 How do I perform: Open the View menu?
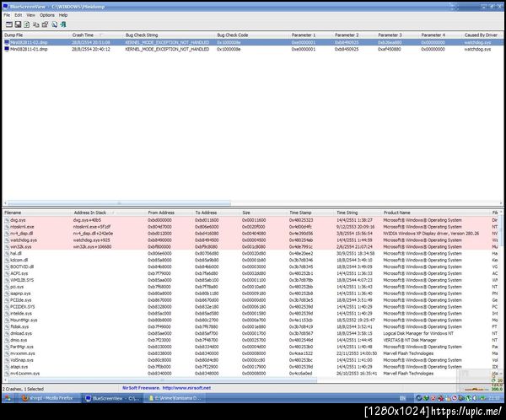pos(30,15)
